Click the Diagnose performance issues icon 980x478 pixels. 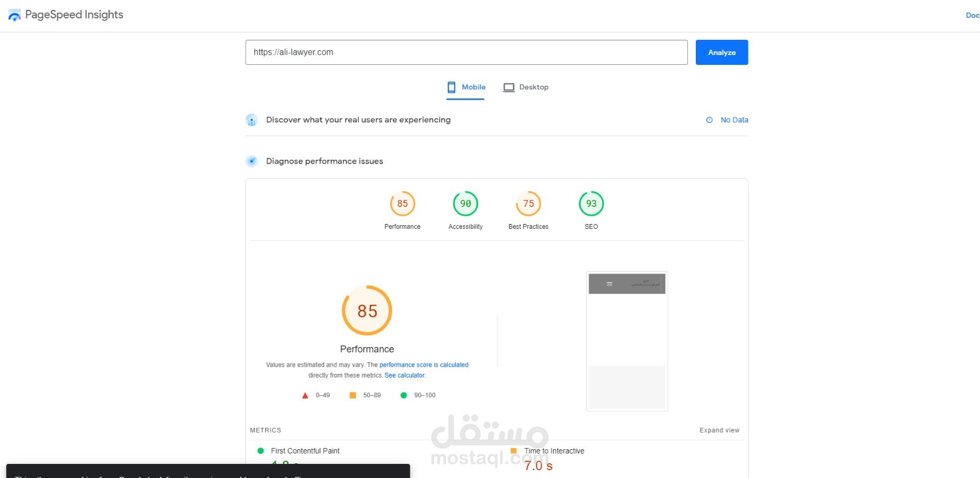click(252, 161)
